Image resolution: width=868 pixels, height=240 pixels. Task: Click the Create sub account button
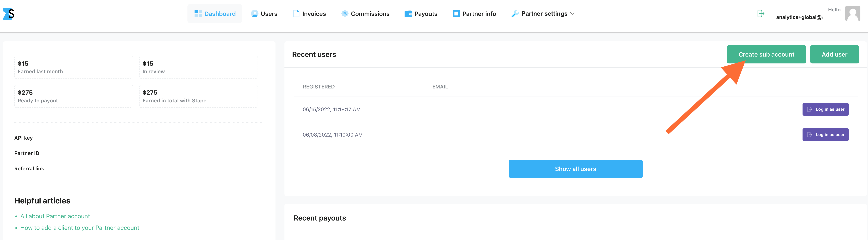click(x=766, y=54)
